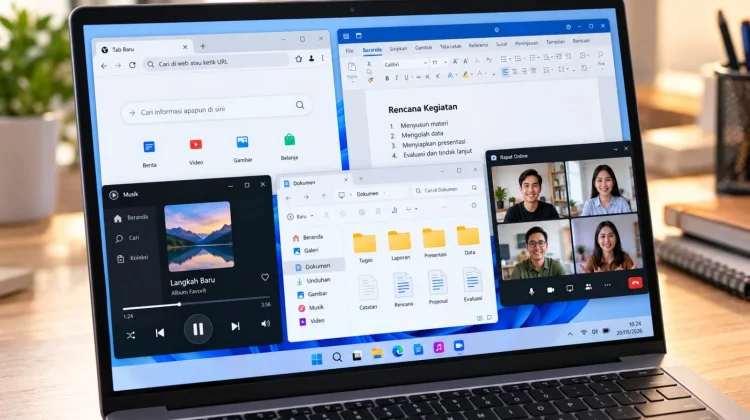750x420 pixels.
Task: Pause the song in Musik player
Action: 198,329
